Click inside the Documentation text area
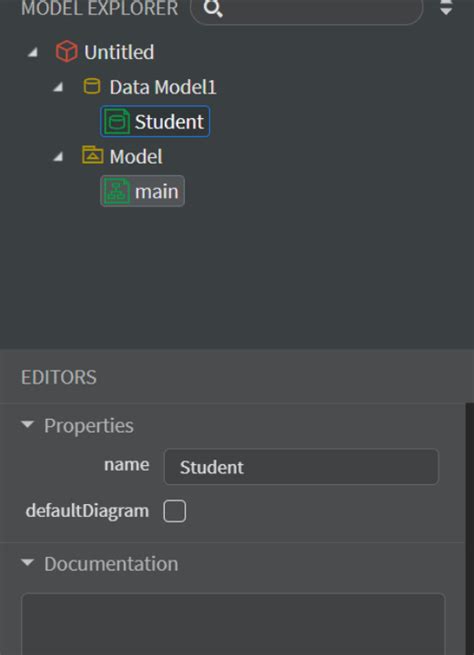The image size is (474, 655). (233, 624)
